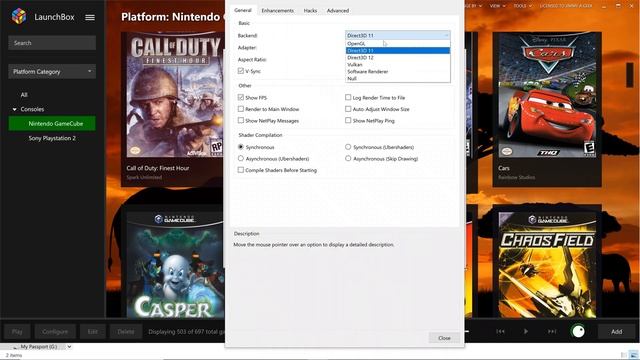Screen dimensions: 640x360
Task: Choose Direct3D 11 in Backend list
Action: click(x=398, y=51)
